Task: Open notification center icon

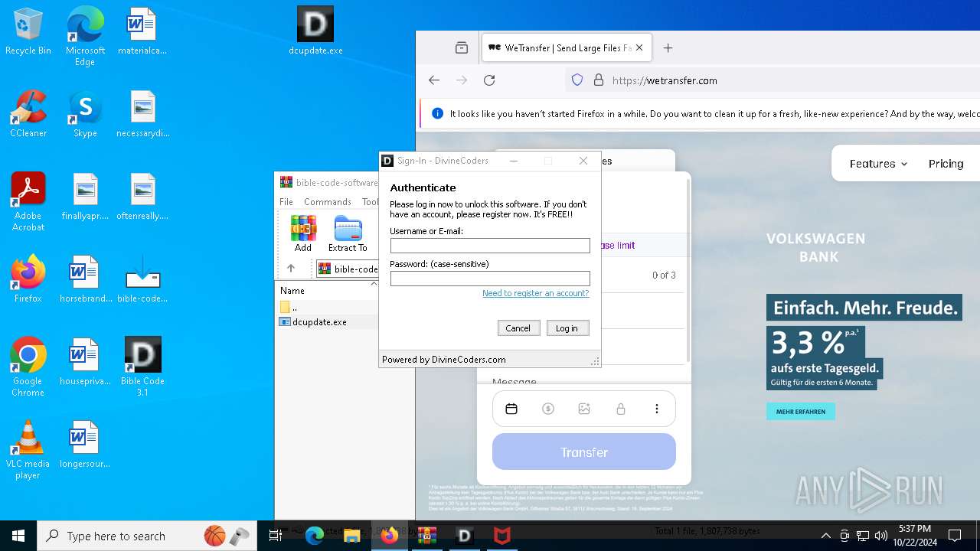Action: [x=955, y=536]
